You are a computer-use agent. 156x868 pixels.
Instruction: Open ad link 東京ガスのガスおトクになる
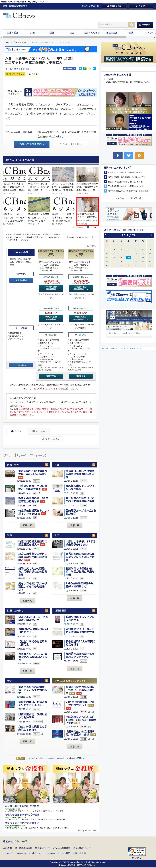pyautogui.click(x=22, y=806)
